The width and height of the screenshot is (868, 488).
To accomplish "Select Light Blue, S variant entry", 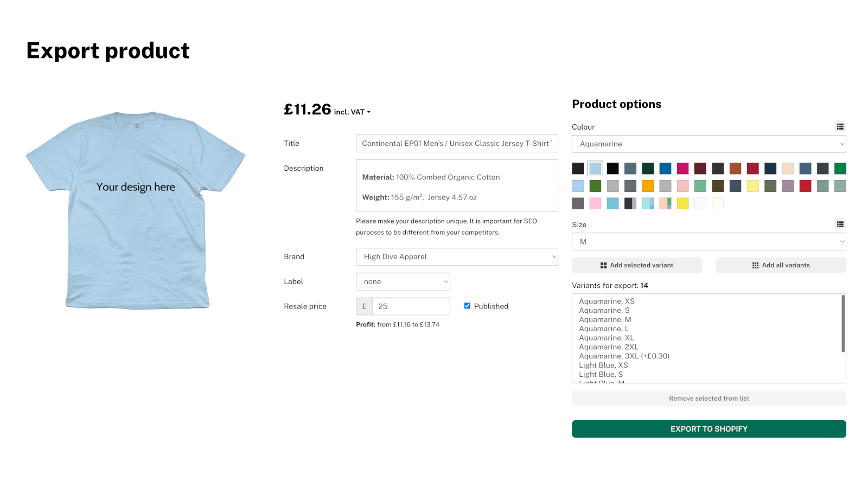I will point(600,374).
